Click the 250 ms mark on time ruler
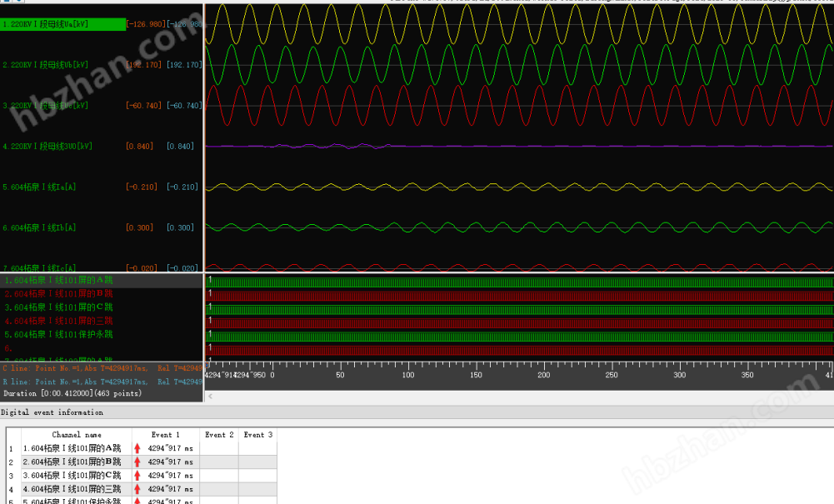834x504 pixels. pos(612,374)
